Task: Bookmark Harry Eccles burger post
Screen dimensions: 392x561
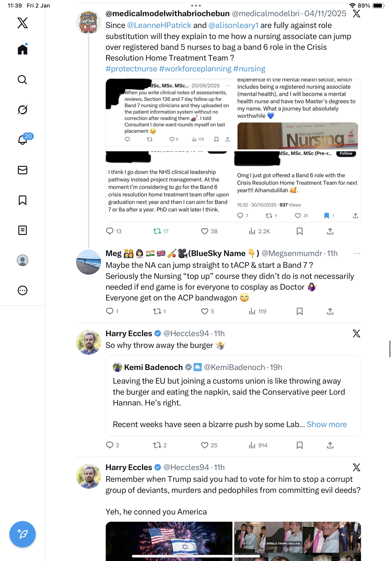Action: tap(299, 445)
